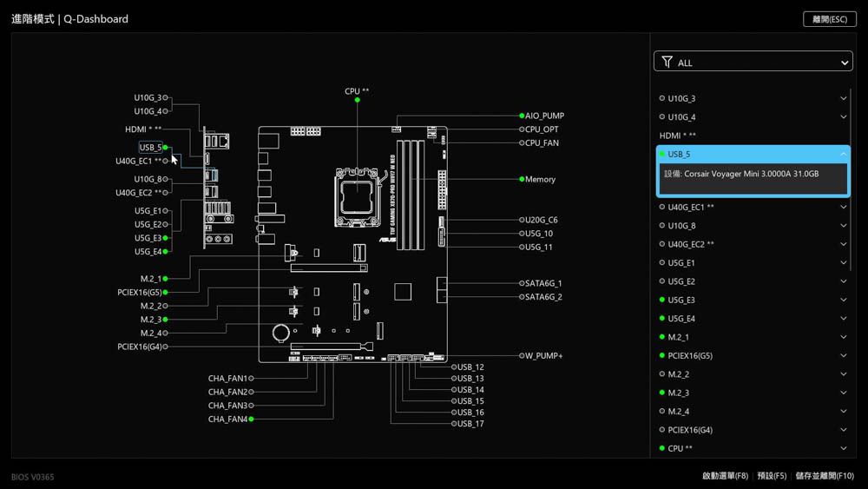Viewport: 868px width, 489px height.
Task: Select the HDMI entry in the list
Action: point(677,136)
